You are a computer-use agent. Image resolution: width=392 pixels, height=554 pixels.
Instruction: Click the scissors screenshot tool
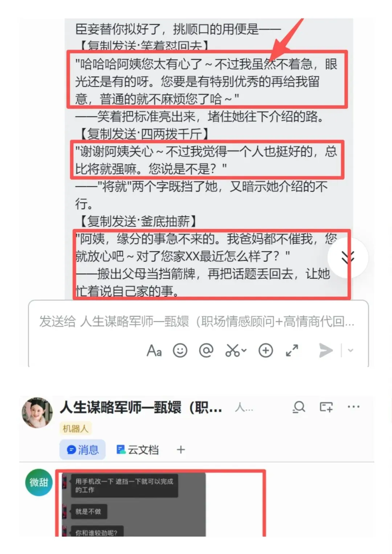point(232,351)
